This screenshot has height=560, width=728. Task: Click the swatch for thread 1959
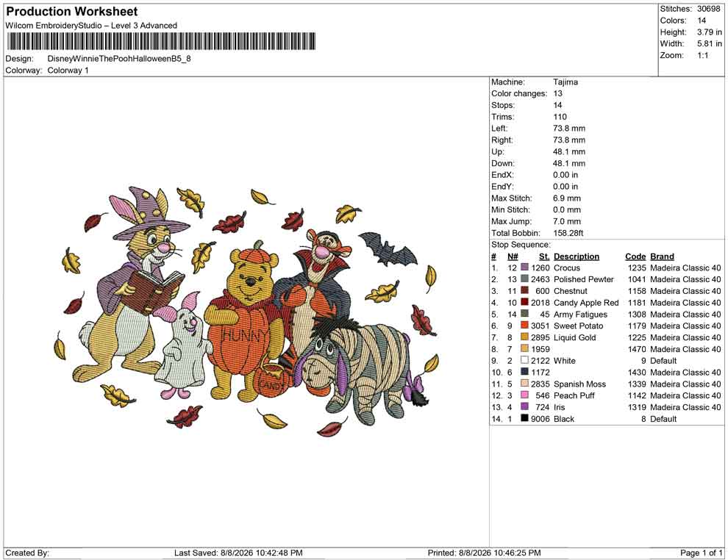(524, 348)
